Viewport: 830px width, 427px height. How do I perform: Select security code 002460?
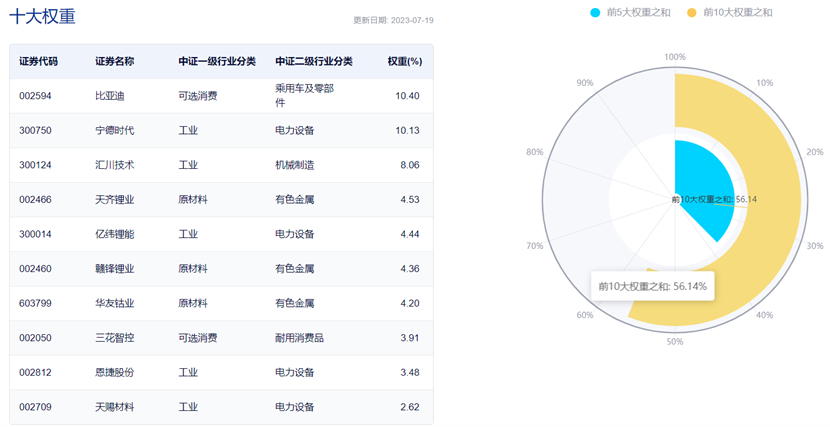[35, 269]
